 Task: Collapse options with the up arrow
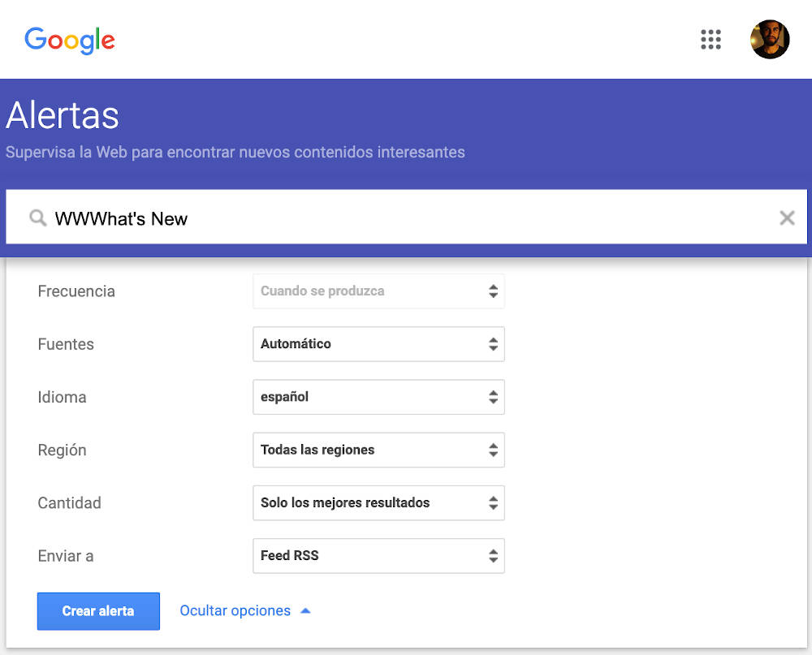(305, 611)
